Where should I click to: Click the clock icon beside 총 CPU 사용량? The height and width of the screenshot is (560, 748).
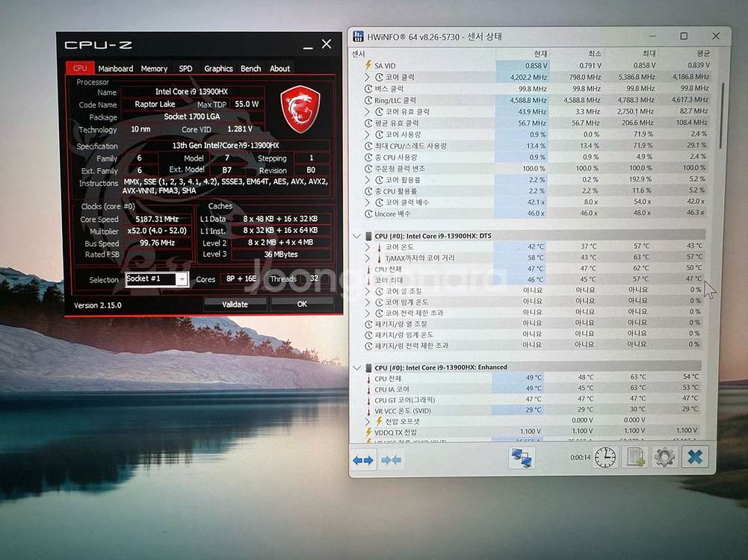coord(368,158)
